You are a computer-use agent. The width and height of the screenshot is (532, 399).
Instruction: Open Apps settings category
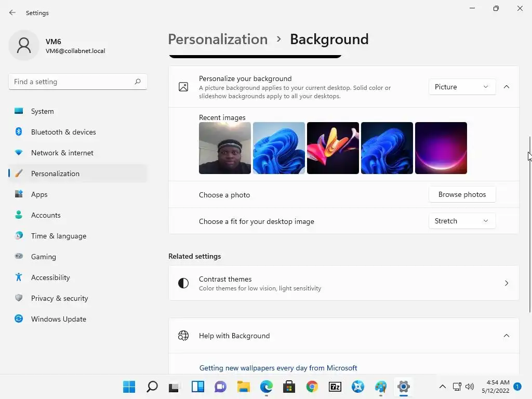point(78,194)
